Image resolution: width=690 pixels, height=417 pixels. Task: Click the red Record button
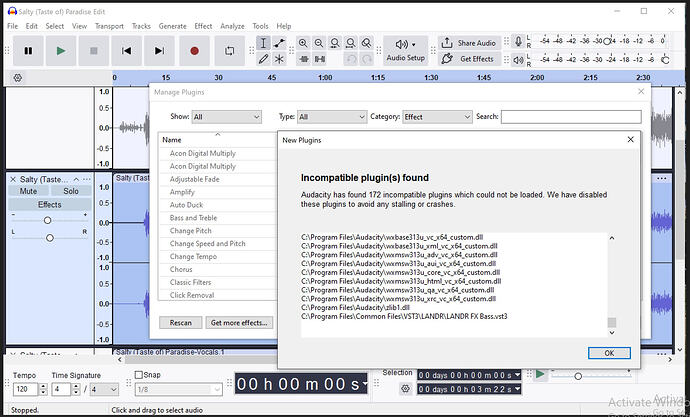tap(195, 50)
